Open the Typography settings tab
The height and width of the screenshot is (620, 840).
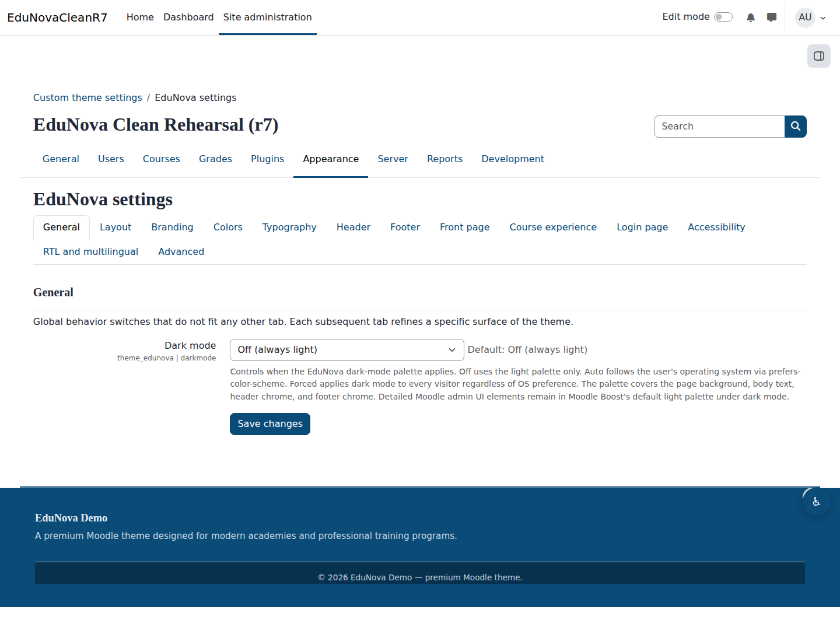pyautogui.click(x=289, y=227)
